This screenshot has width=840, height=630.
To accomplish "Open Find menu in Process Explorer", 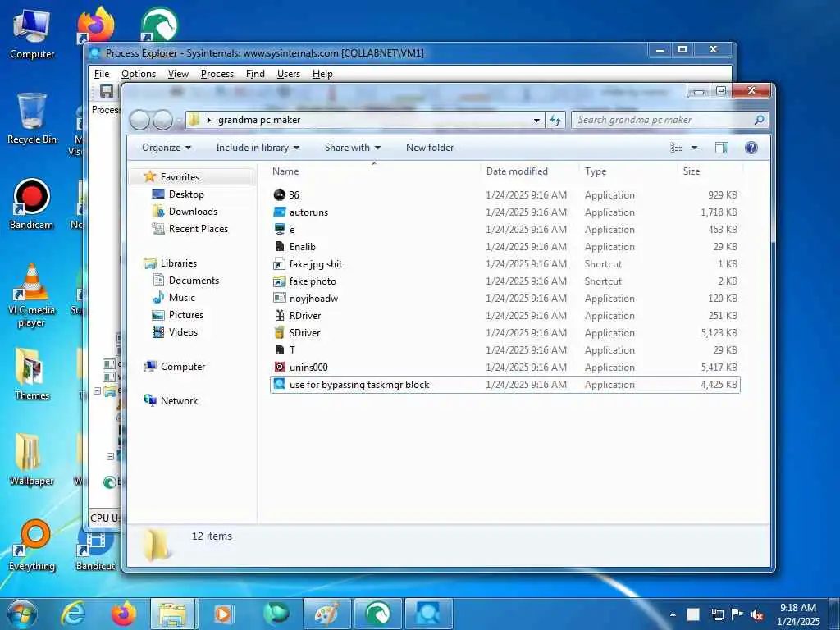I will click(x=255, y=74).
